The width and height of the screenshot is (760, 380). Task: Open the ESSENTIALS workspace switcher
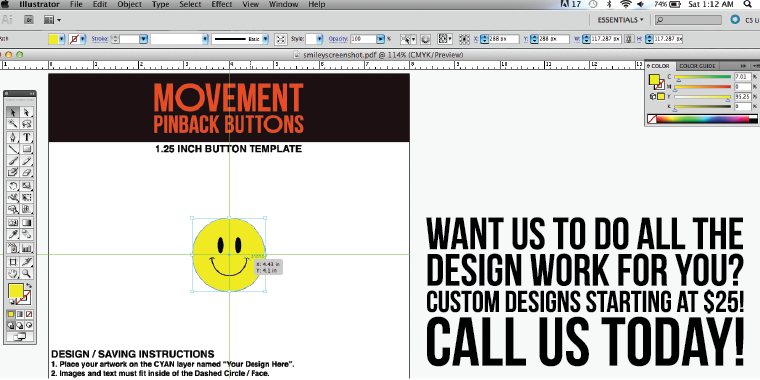(x=620, y=20)
